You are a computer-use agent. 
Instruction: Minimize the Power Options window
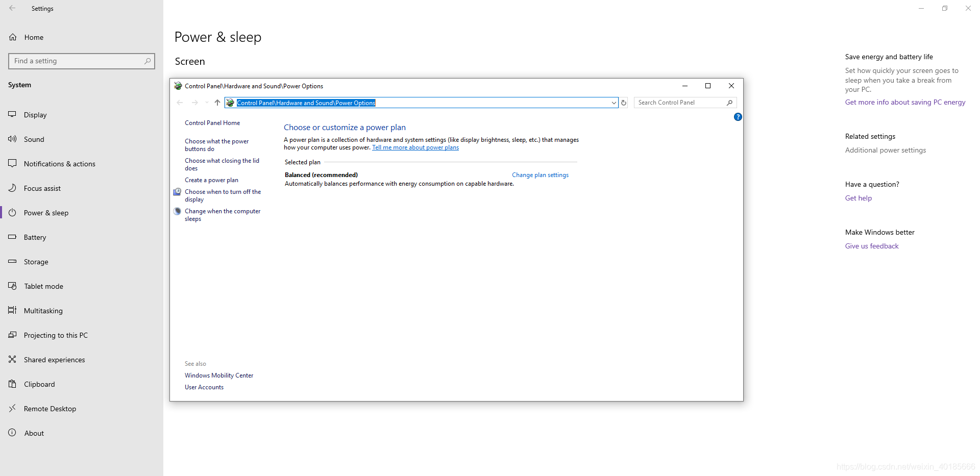(x=685, y=86)
